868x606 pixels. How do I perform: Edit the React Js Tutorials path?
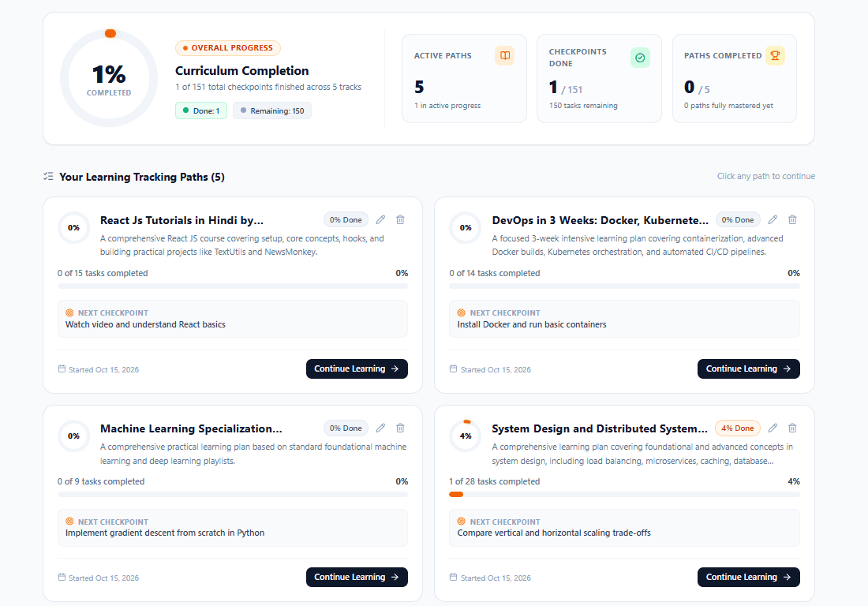point(381,219)
